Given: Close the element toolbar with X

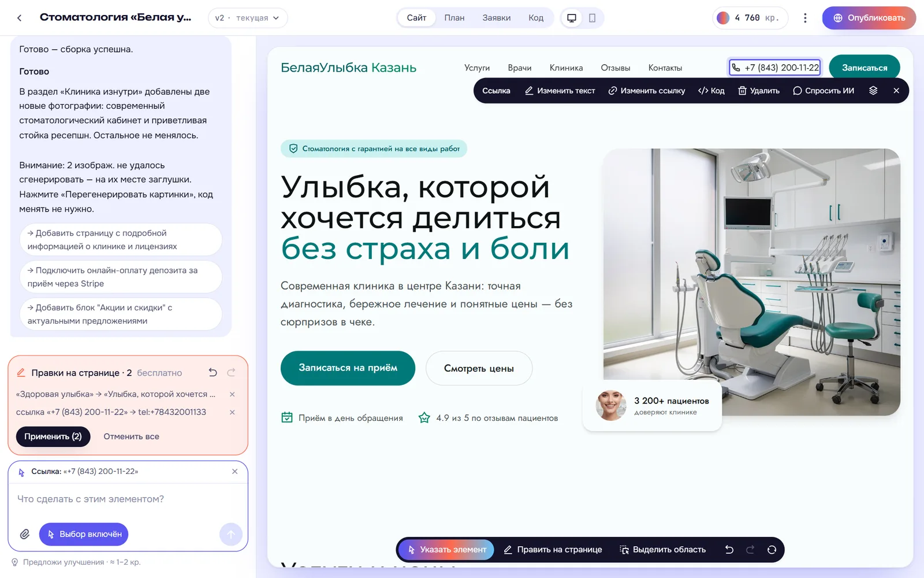Looking at the screenshot, I should (896, 91).
